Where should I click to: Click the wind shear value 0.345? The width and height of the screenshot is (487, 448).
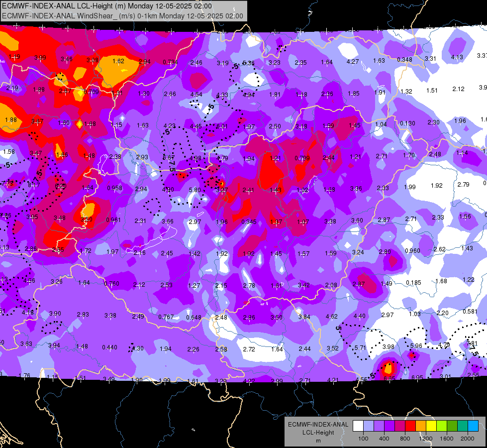coord(249,222)
